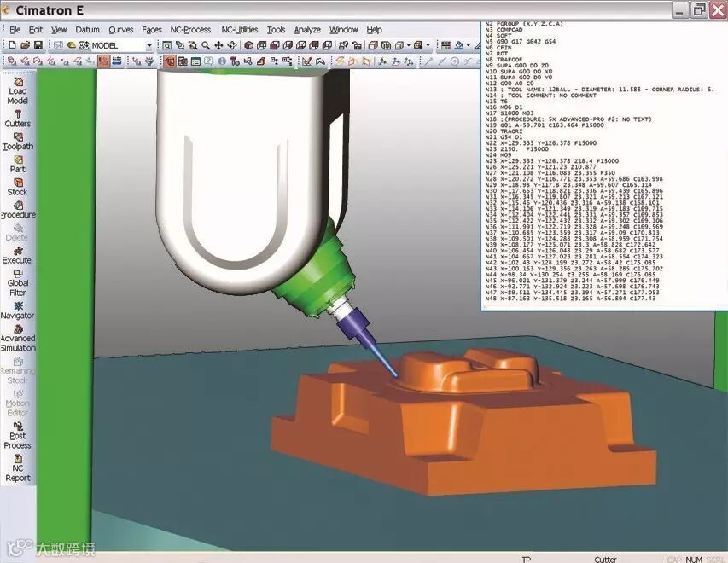Restore down the Cimatron E window
This screenshot has width=728, height=563.
coord(699,10)
